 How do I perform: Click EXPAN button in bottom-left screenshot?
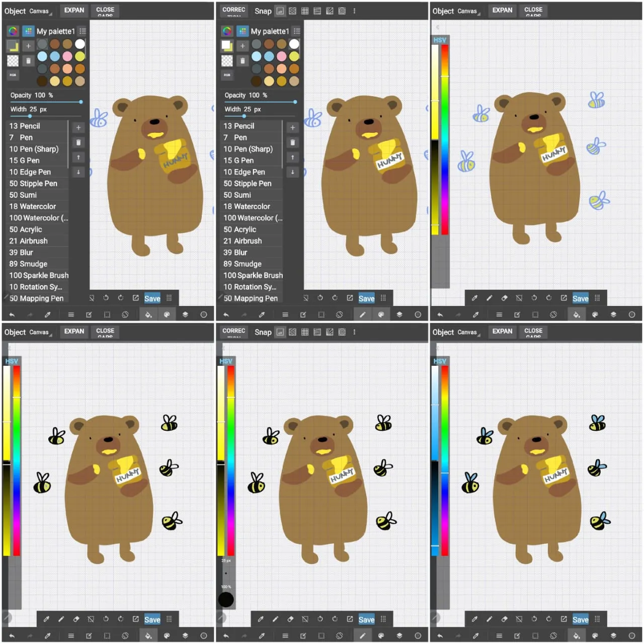click(74, 331)
